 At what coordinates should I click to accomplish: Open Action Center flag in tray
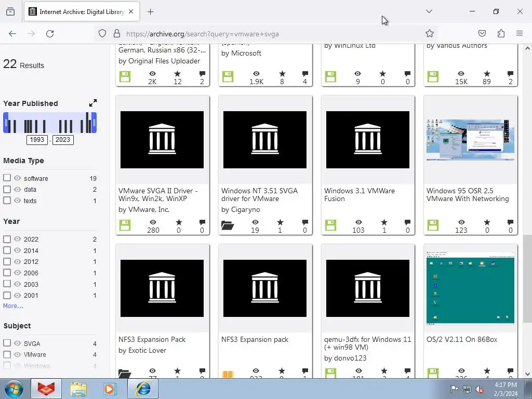(x=454, y=389)
